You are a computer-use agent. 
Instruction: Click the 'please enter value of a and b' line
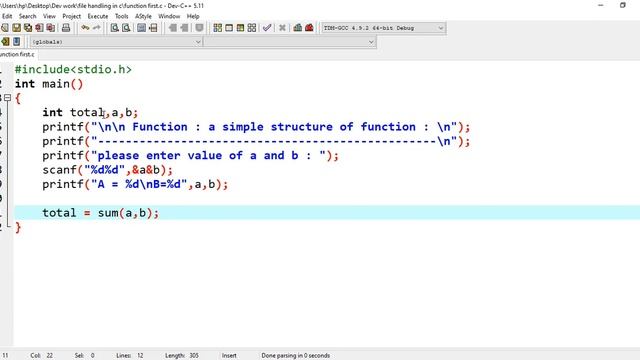pos(191,156)
